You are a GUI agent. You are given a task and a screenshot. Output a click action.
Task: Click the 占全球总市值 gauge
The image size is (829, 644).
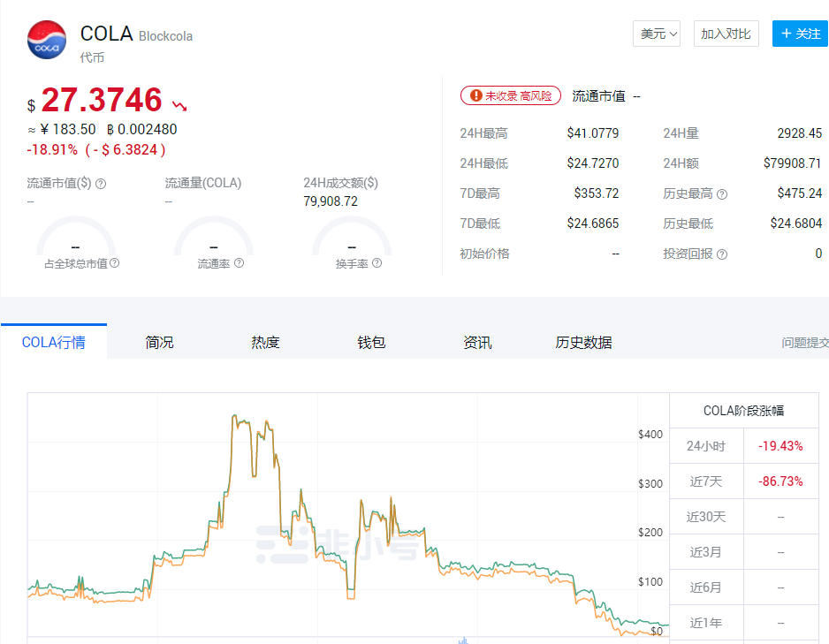(76, 237)
